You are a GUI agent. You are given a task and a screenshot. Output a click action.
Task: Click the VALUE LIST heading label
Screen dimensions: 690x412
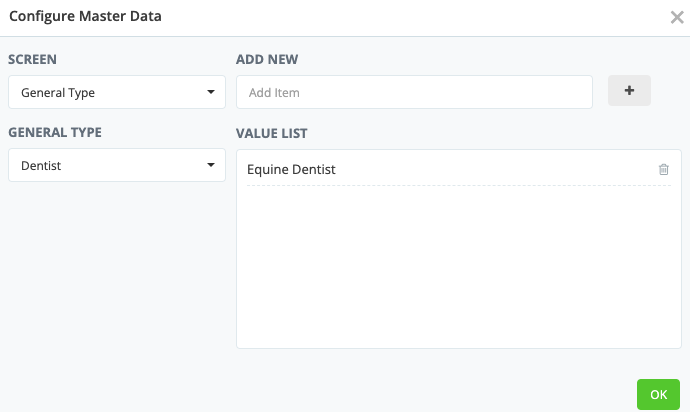tap(272, 132)
